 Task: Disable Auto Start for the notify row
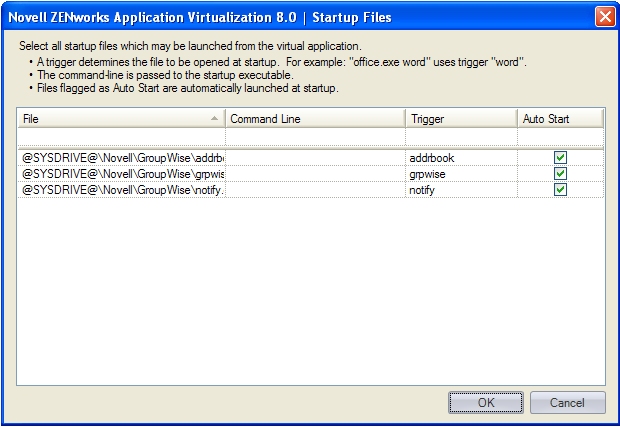[x=561, y=190]
